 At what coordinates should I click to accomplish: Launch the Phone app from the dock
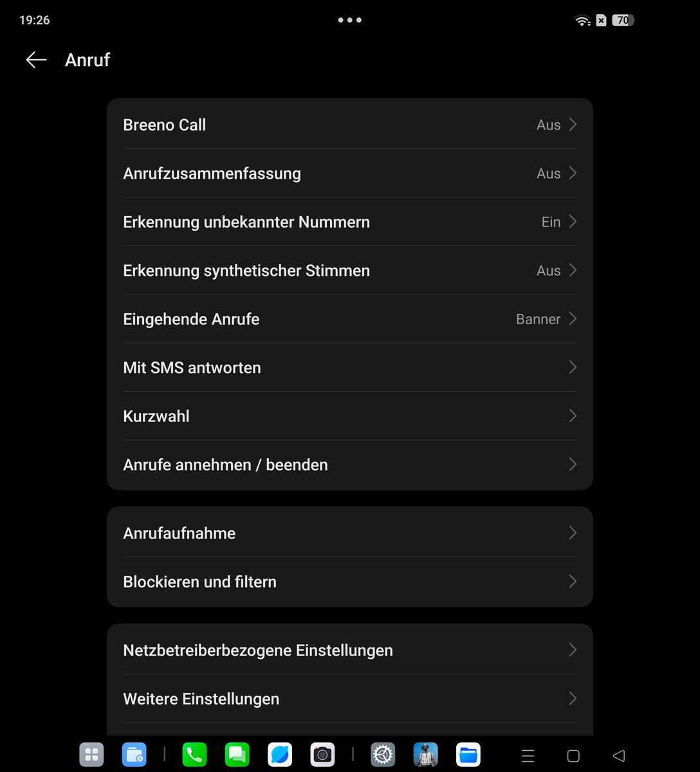(x=194, y=755)
